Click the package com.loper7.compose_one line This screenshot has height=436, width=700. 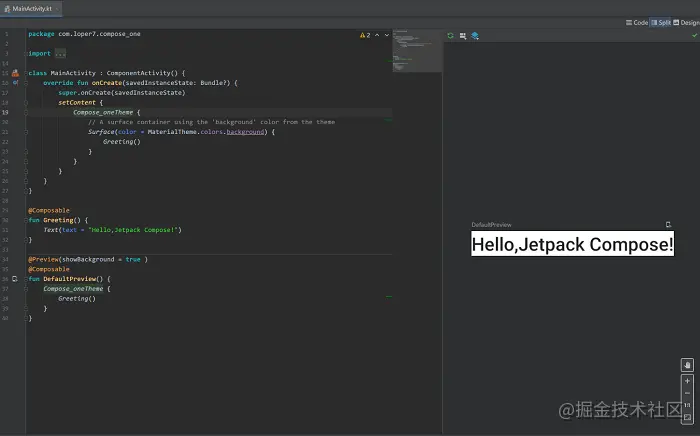pos(84,34)
